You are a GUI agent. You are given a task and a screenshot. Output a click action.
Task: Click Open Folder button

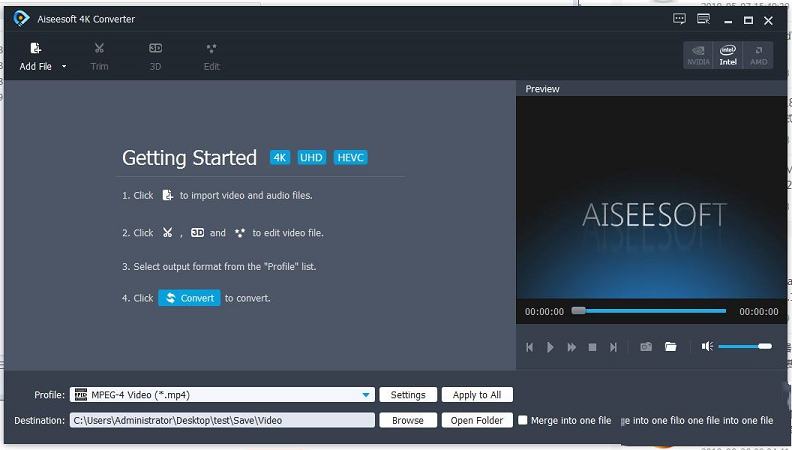(x=477, y=420)
